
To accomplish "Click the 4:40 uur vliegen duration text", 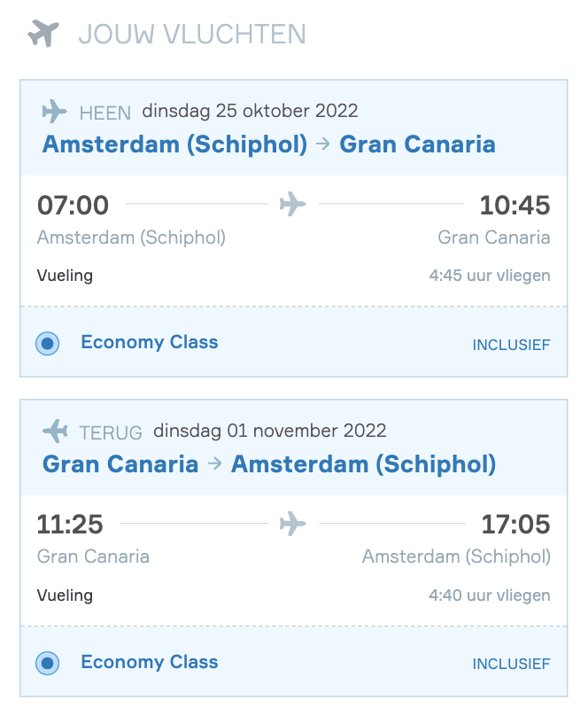I will (490, 595).
